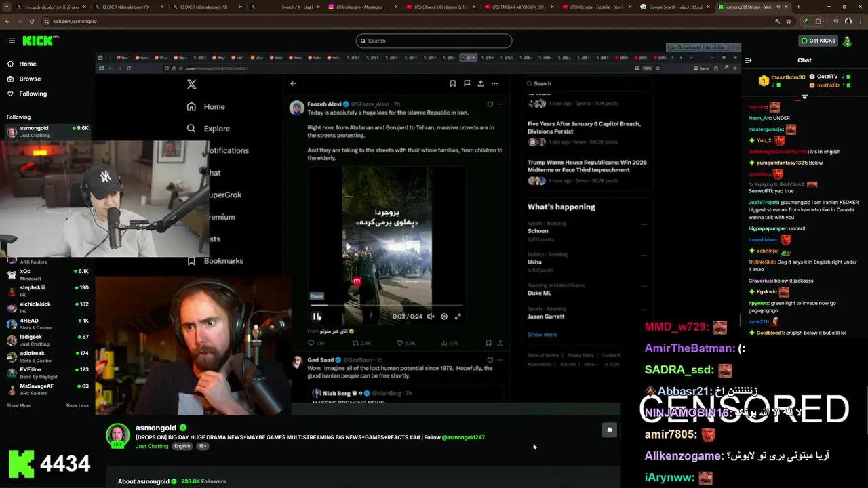Open asmongold channel avatar
The image size is (868, 488).
coord(118,435)
